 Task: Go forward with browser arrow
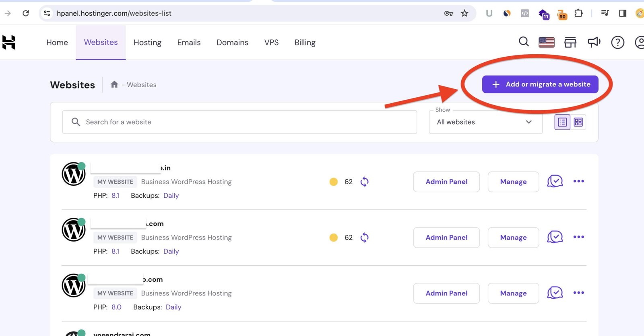click(x=8, y=13)
